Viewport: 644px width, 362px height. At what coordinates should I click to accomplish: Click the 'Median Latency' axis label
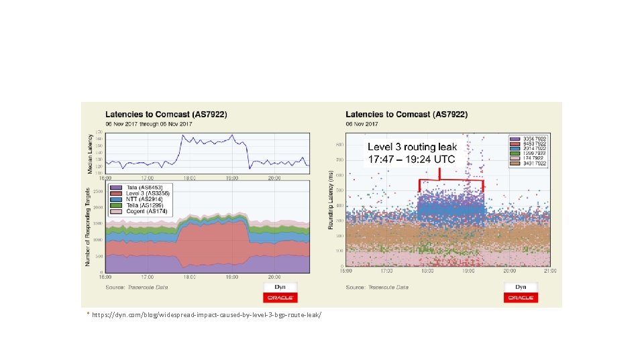[90, 154]
